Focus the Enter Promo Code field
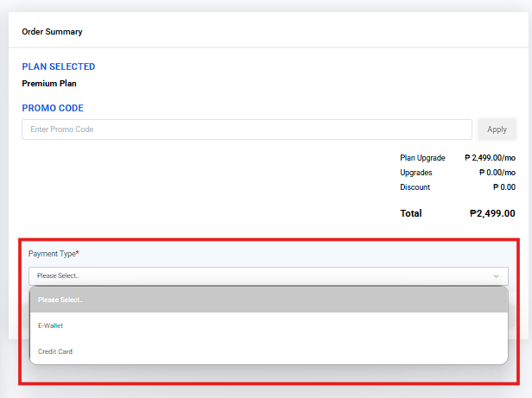Screen dimensions: 532x398 (x=246, y=130)
